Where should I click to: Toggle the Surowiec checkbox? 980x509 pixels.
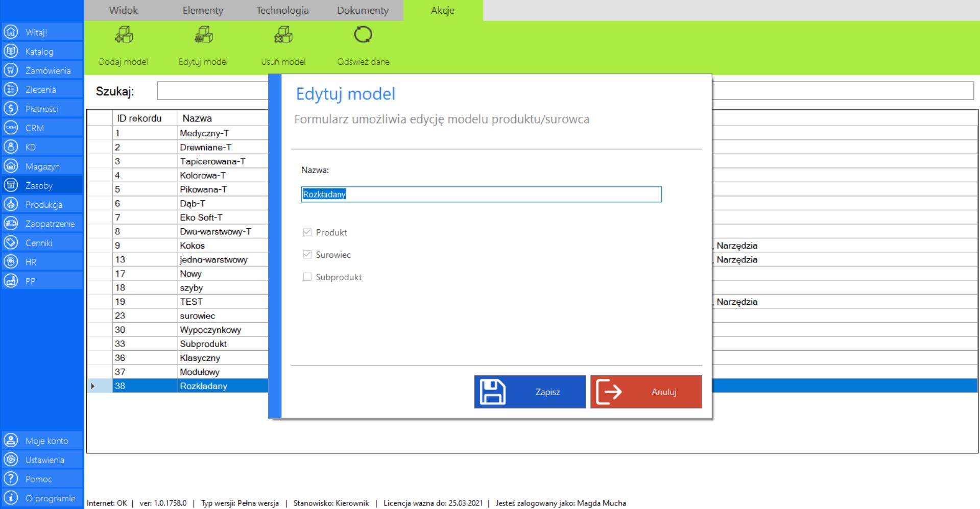[307, 255]
